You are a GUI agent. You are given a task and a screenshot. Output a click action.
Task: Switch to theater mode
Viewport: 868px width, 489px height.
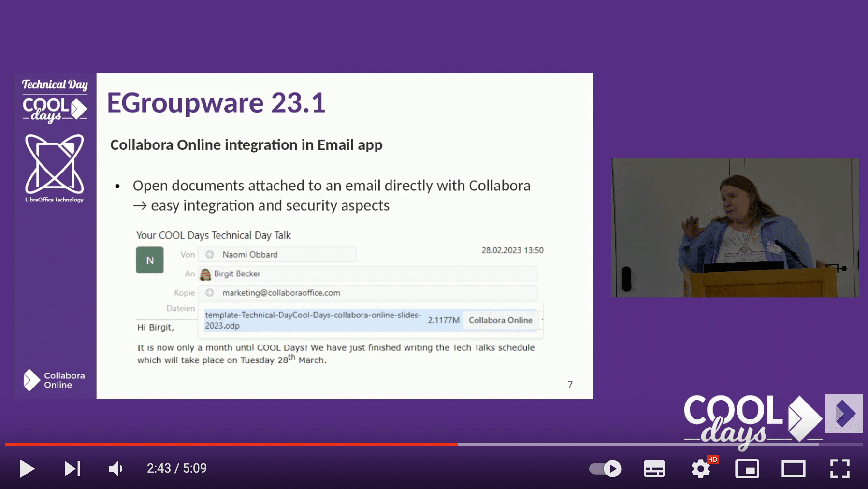793,468
